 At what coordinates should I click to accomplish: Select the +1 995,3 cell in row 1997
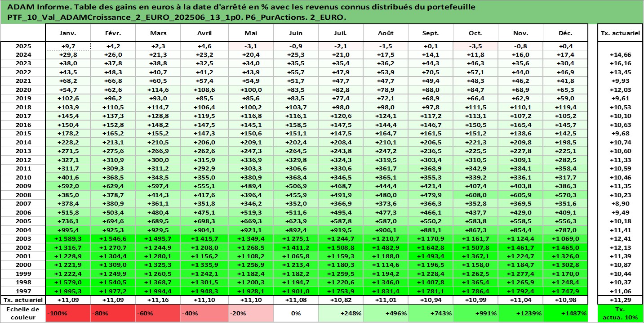[x=68, y=291]
